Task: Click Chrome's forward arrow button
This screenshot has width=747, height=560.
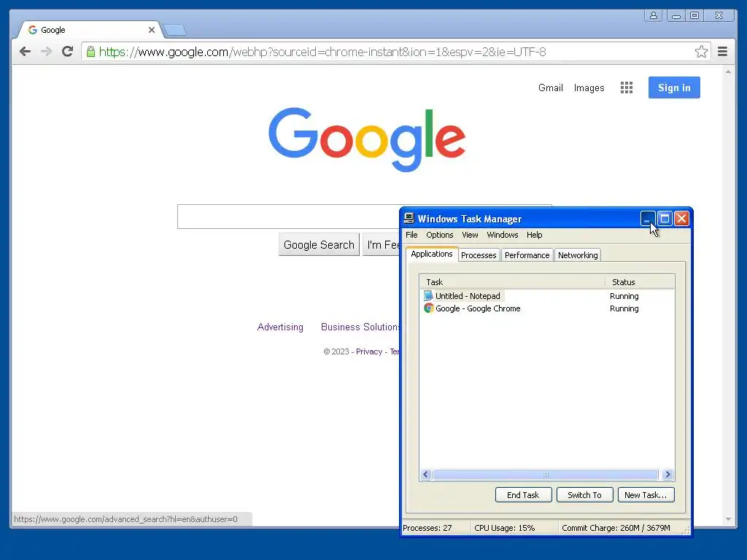Action: click(x=46, y=52)
